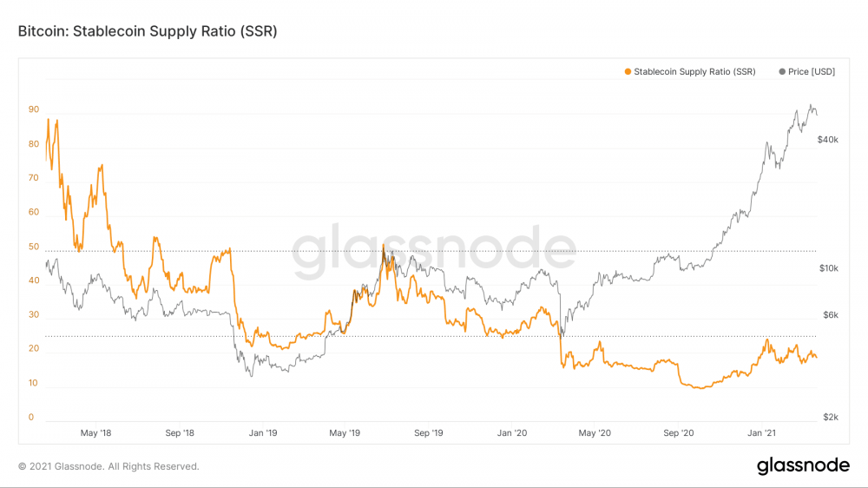Image resolution: width=868 pixels, height=488 pixels.
Task: Select the May '18 x-axis label
Action: click(x=95, y=432)
